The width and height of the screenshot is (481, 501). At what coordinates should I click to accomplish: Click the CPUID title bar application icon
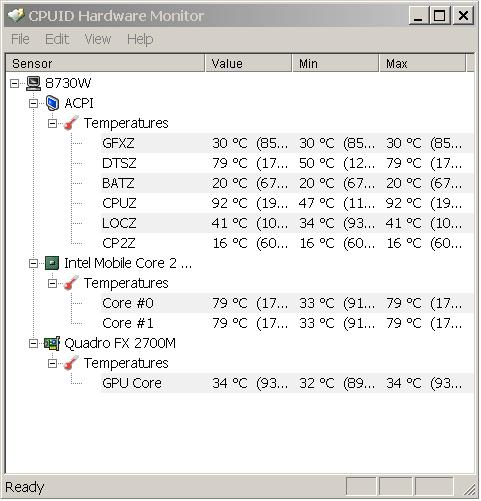point(16,15)
